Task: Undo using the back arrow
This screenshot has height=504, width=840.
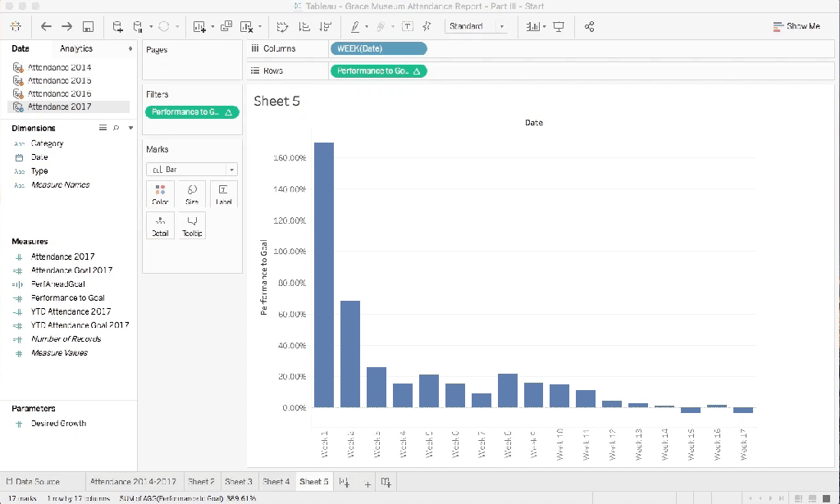Action: pyautogui.click(x=46, y=26)
